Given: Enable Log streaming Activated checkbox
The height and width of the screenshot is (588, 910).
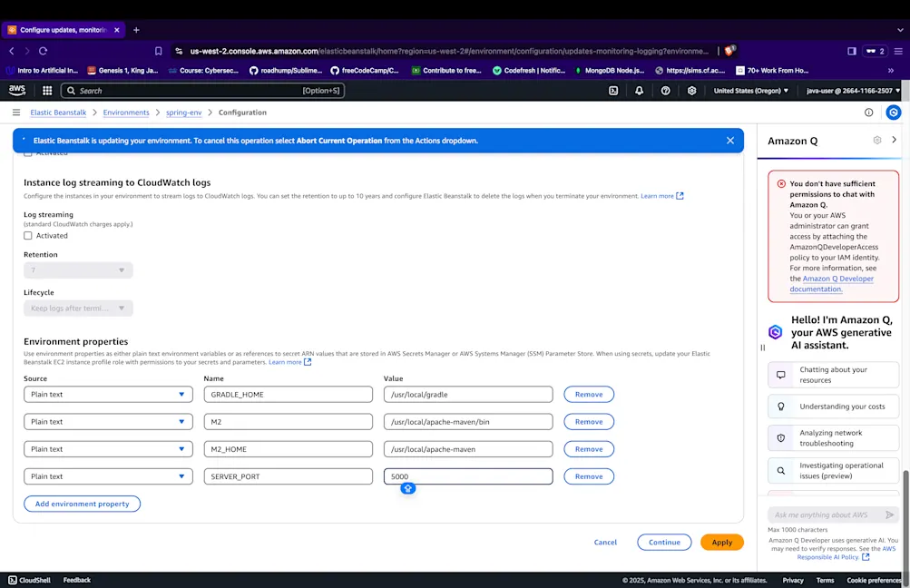Looking at the screenshot, I should tap(28, 236).
